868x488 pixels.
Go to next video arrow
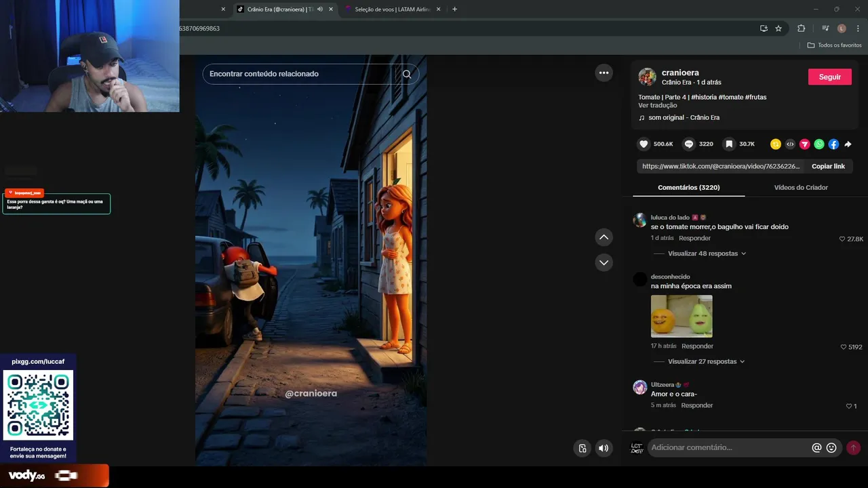coord(604,262)
